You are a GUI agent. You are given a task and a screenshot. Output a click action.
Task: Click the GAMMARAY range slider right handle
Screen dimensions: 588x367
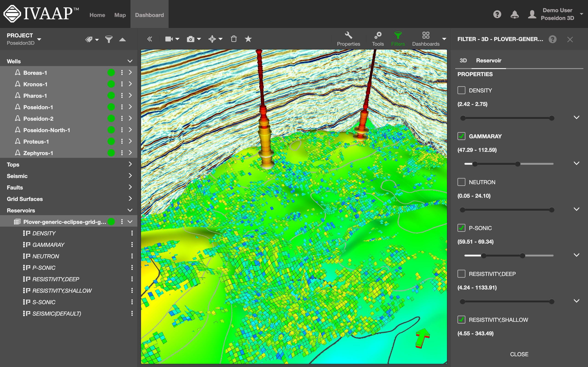pyautogui.click(x=517, y=164)
